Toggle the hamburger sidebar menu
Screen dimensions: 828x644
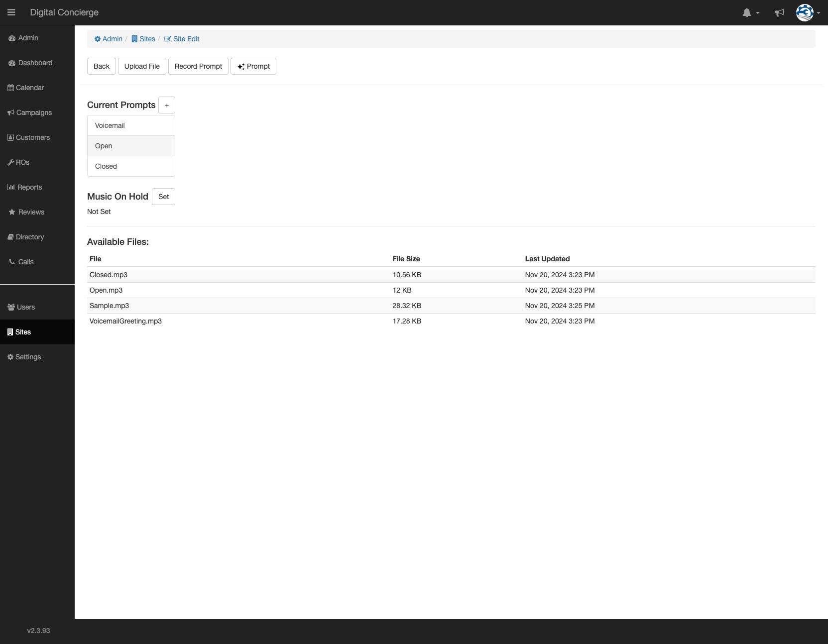(11, 12)
